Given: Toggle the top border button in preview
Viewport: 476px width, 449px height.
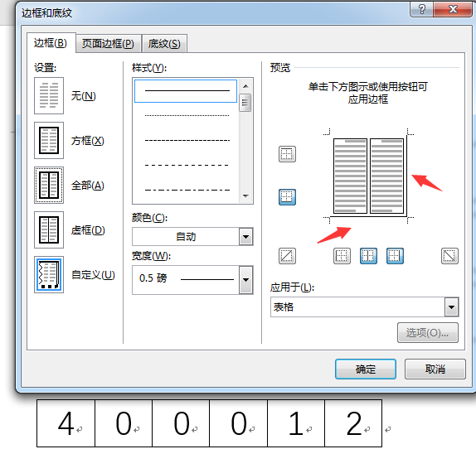Looking at the screenshot, I should [287, 154].
